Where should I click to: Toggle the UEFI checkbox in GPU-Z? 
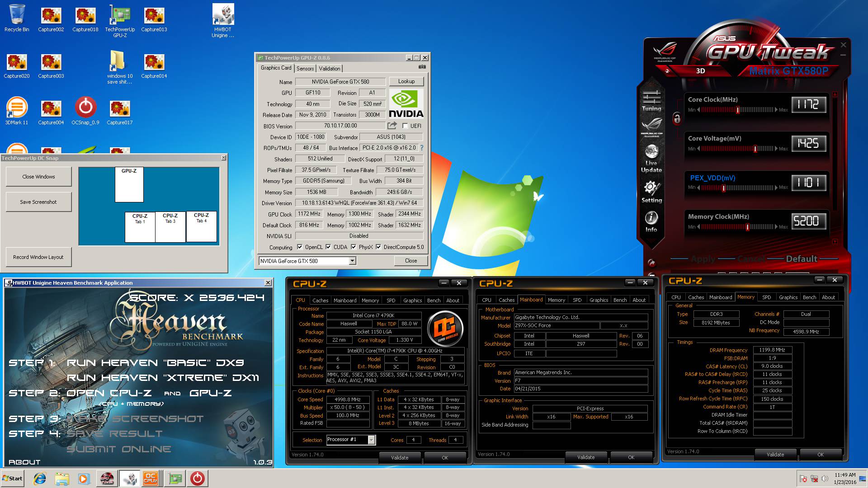(405, 126)
